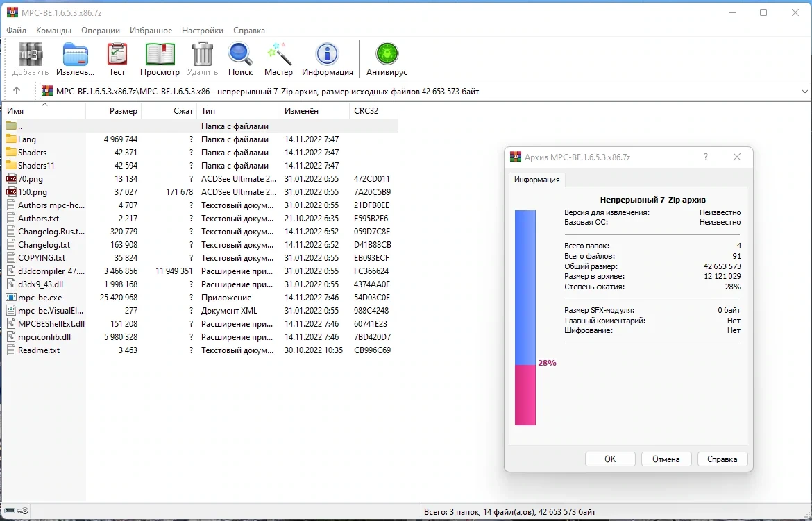Click the archive path text in the address bar

pos(268,91)
